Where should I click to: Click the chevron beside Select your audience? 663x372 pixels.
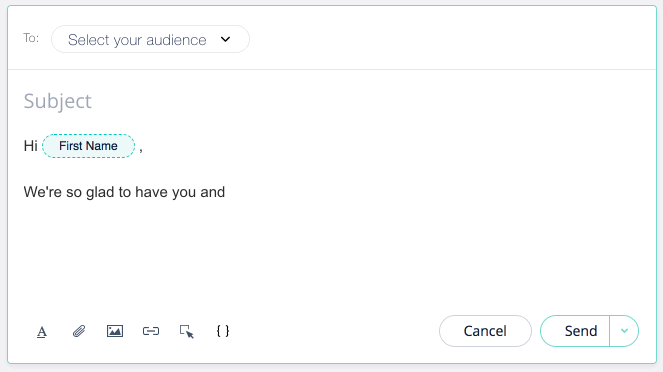225,39
